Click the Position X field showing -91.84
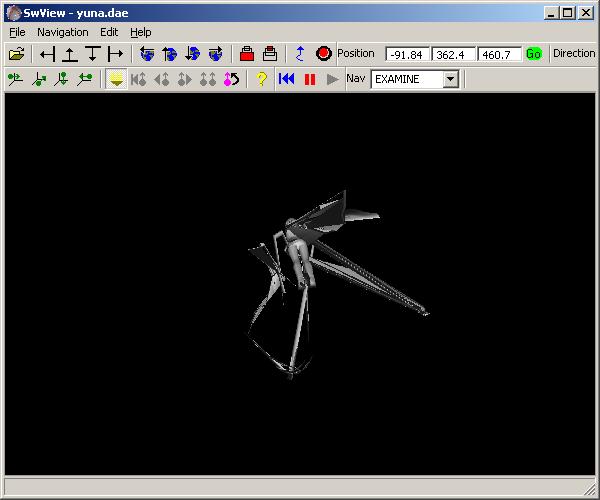The height and width of the screenshot is (500, 600). coord(407,54)
